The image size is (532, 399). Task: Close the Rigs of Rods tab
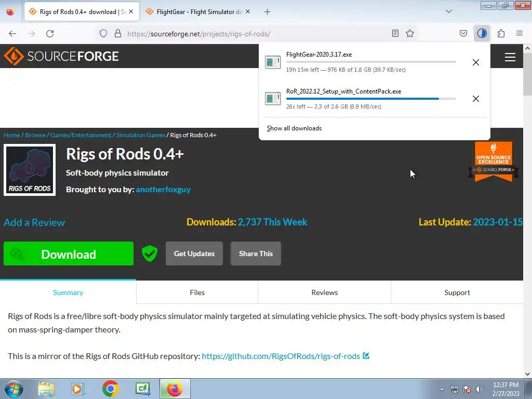point(131,11)
